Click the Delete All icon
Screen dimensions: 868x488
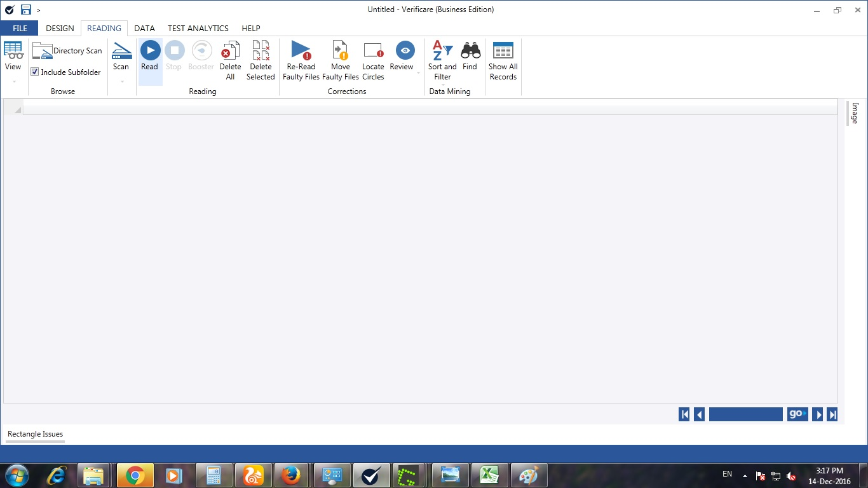(x=230, y=51)
